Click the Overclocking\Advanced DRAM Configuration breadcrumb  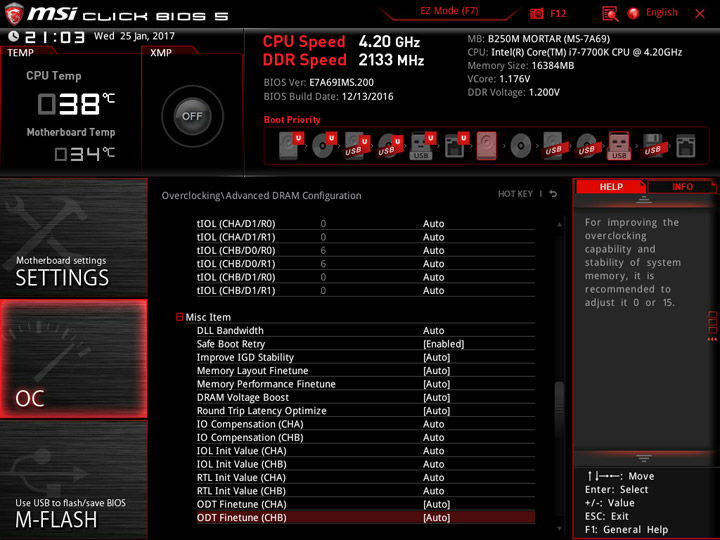261,196
